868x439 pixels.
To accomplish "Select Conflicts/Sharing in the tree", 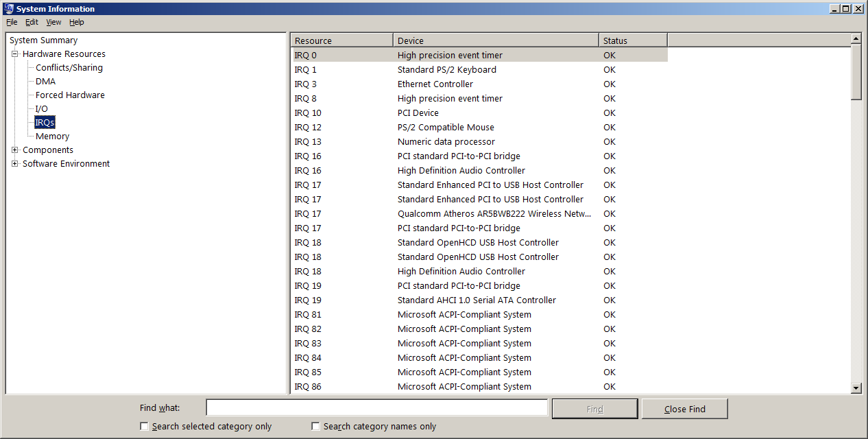I will coord(69,68).
